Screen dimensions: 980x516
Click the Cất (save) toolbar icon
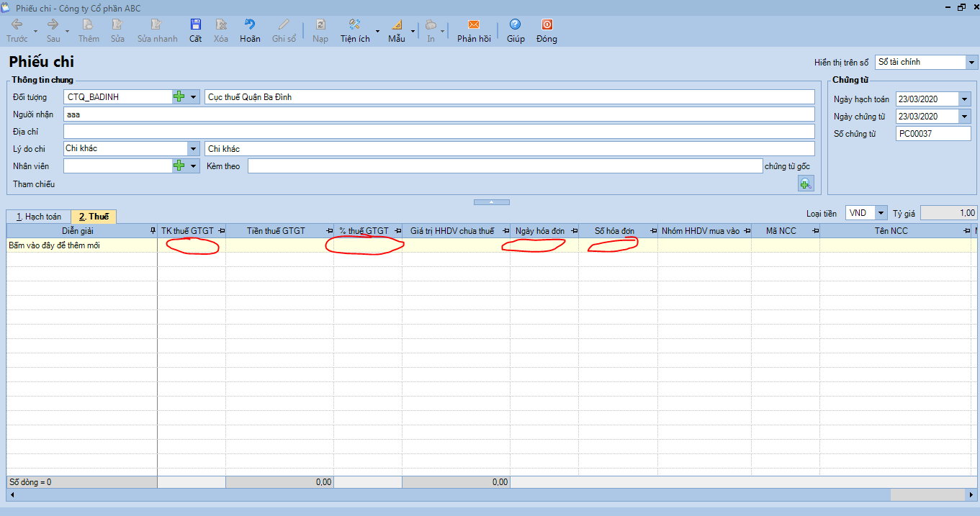pos(195,25)
